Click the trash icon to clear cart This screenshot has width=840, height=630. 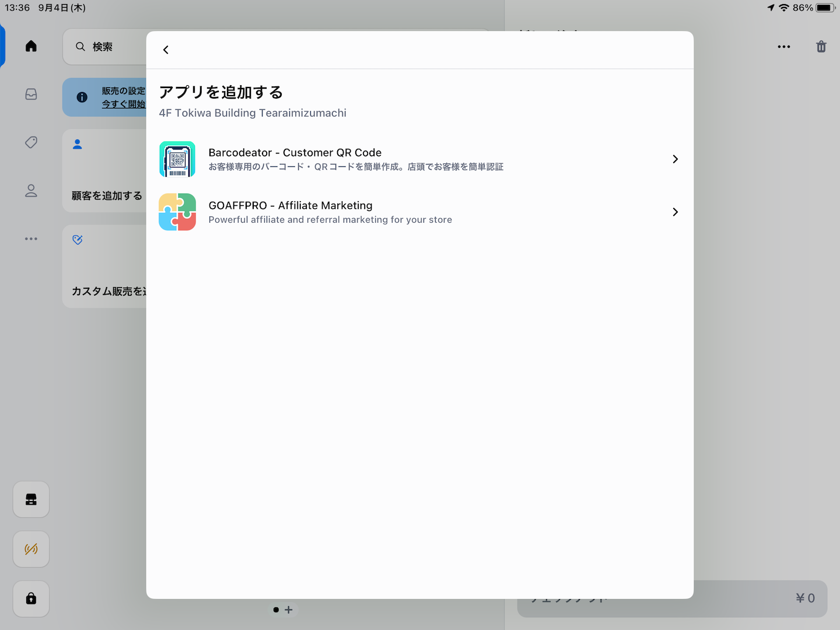(x=821, y=47)
